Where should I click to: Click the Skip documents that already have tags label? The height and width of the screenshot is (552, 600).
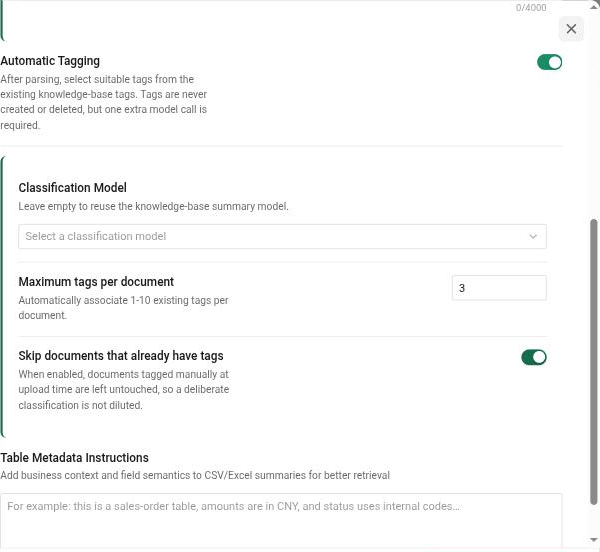click(121, 356)
